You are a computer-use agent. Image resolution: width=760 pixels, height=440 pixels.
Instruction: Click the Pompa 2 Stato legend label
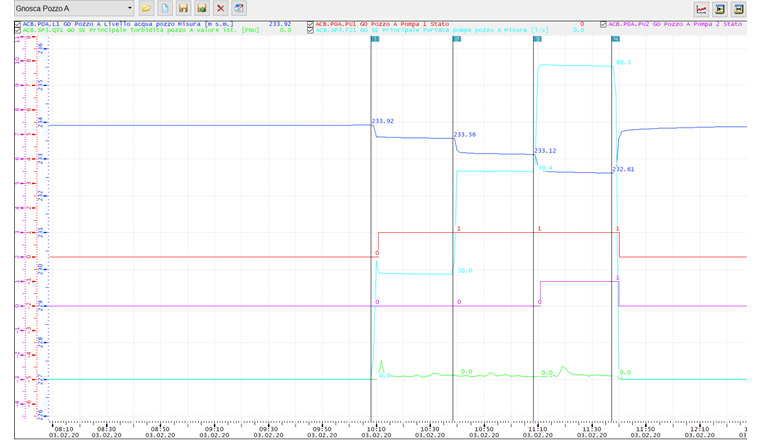[x=675, y=24]
